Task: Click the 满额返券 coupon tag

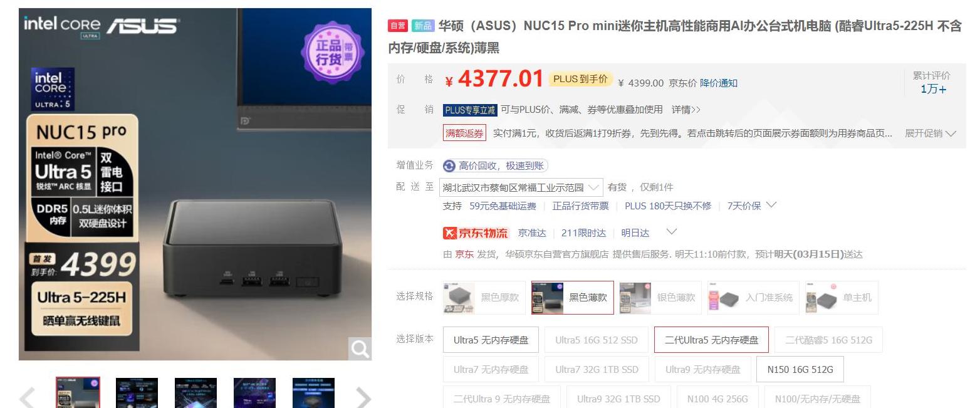Action: pos(464,133)
